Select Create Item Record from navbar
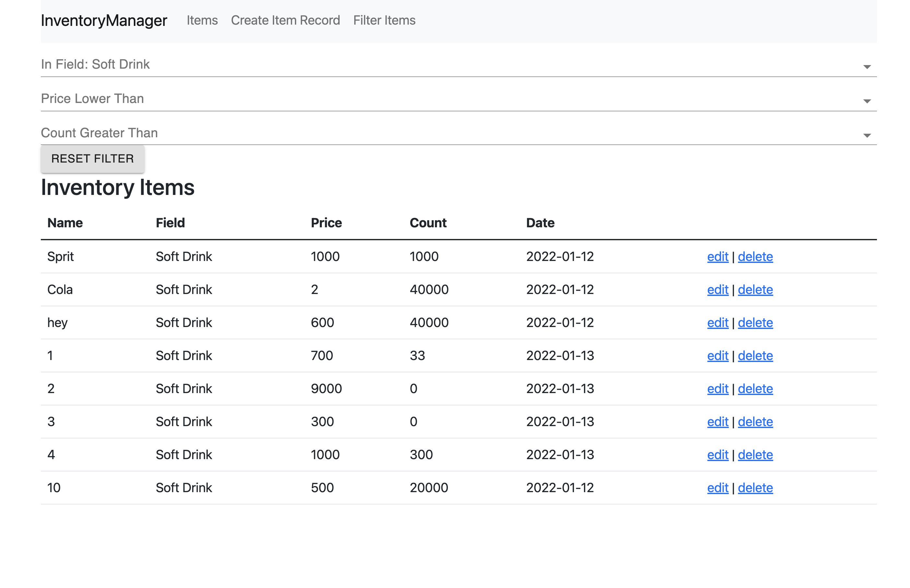The image size is (910, 588). tap(286, 20)
